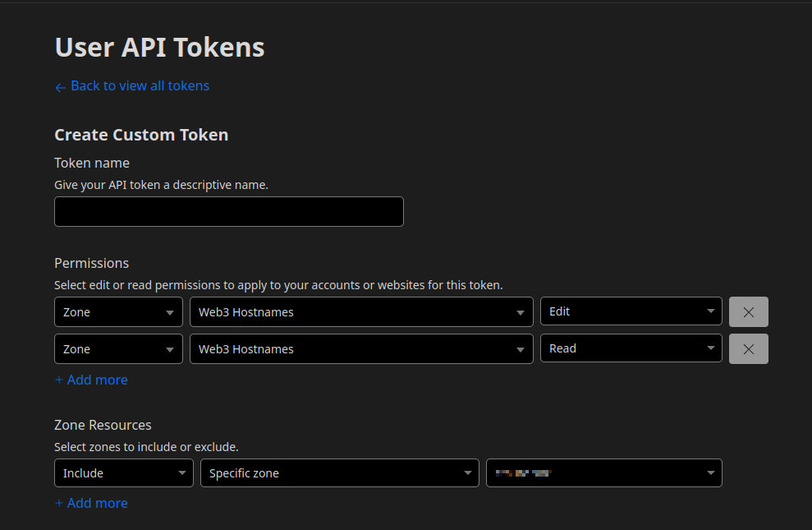Click the chevron on the first Zone dropdown

pyautogui.click(x=172, y=312)
